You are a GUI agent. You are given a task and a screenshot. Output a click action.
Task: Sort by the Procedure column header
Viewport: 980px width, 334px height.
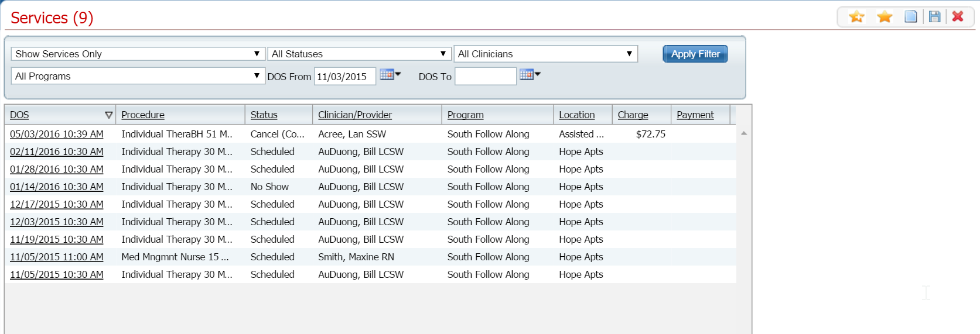(x=143, y=115)
